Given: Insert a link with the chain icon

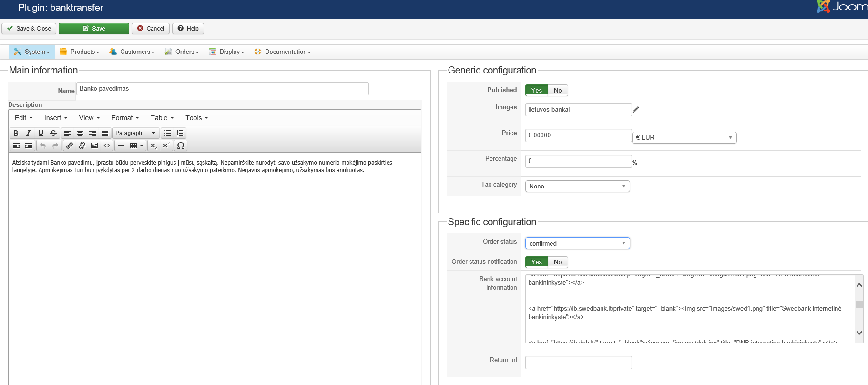Looking at the screenshot, I should click(70, 146).
